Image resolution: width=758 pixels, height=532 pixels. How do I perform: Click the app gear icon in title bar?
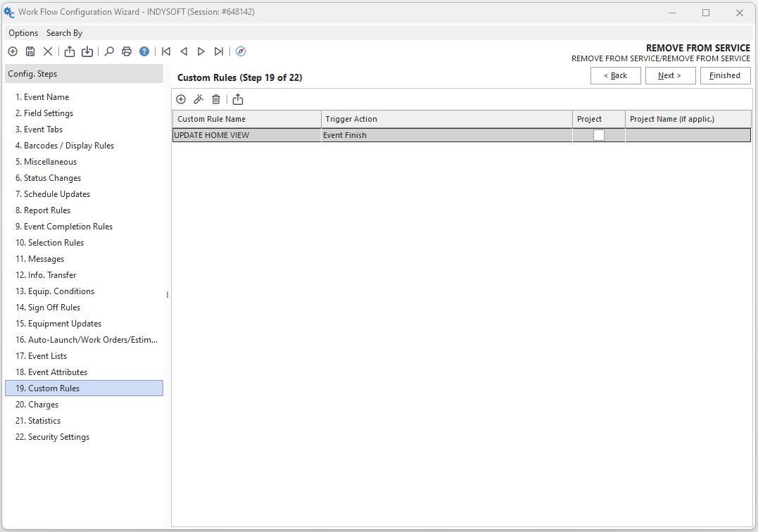click(x=8, y=12)
